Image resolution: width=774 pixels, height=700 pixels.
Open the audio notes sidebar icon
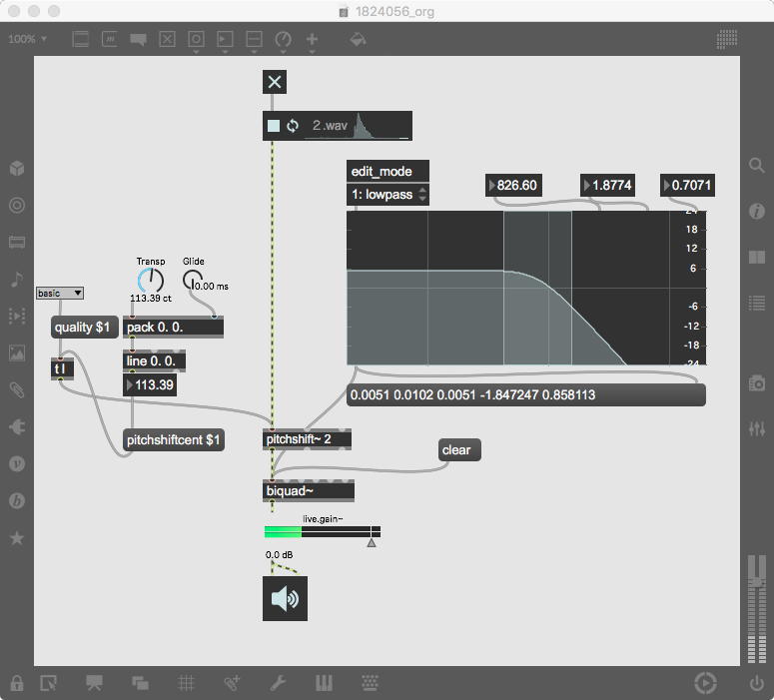(17, 279)
